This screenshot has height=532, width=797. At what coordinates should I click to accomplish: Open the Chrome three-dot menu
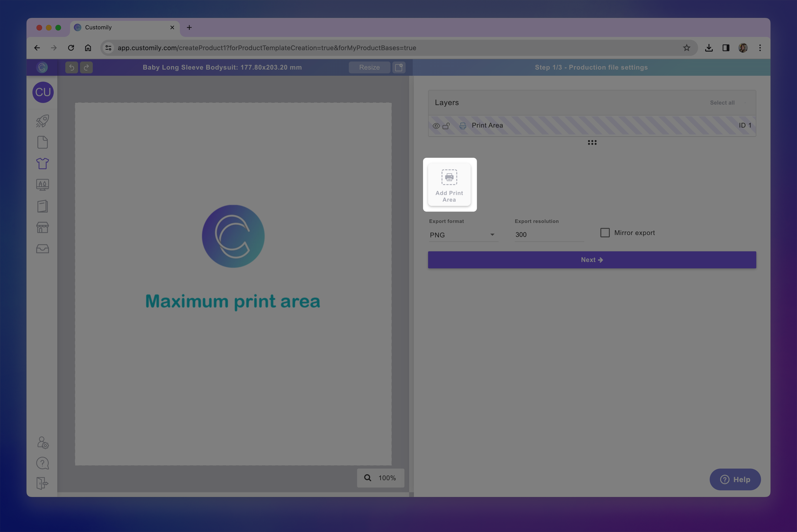click(760, 48)
